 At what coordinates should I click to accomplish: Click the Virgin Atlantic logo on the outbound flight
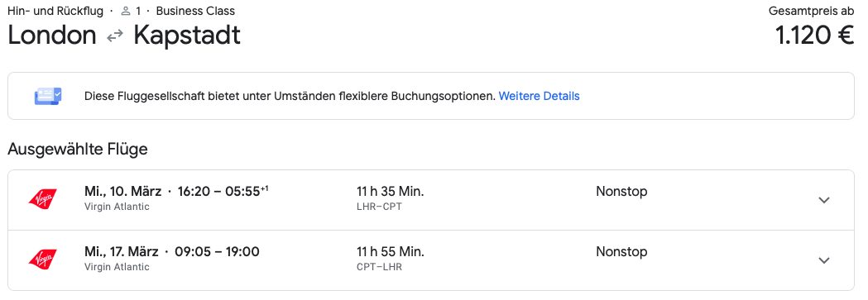[x=43, y=199]
